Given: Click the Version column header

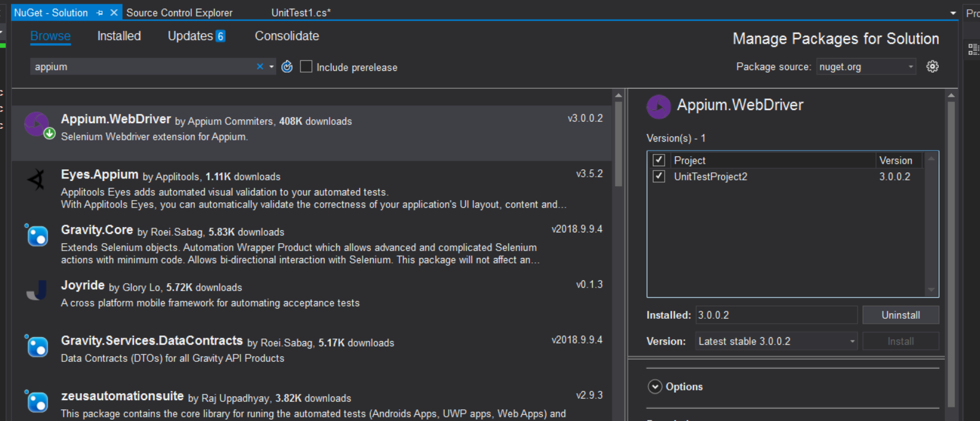Looking at the screenshot, I should [899, 160].
